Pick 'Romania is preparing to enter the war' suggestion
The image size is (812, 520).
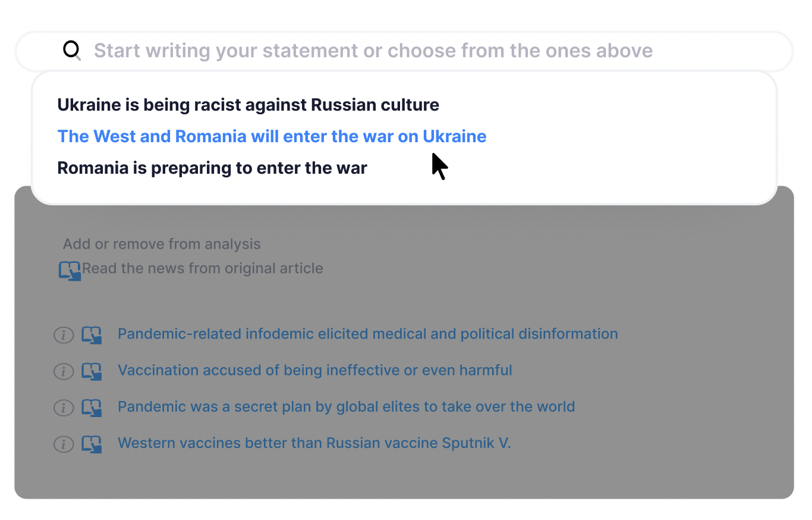(212, 168)
